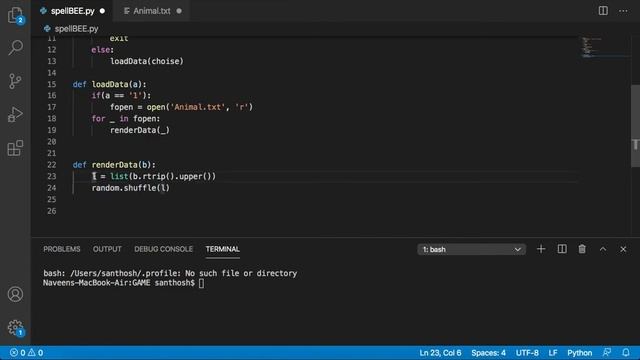
Task: Click text file icon in Animal.txt tab
Action: click(127, 11)
